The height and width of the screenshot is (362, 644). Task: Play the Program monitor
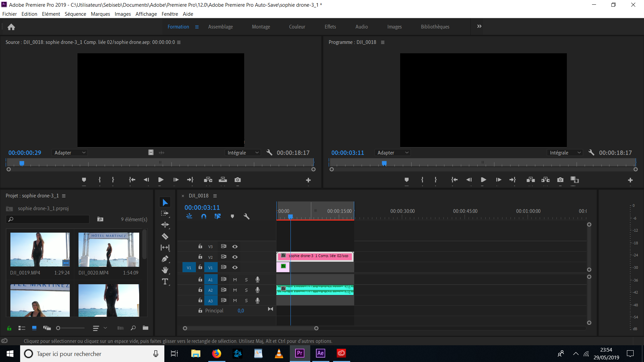[x=483, y=180]
